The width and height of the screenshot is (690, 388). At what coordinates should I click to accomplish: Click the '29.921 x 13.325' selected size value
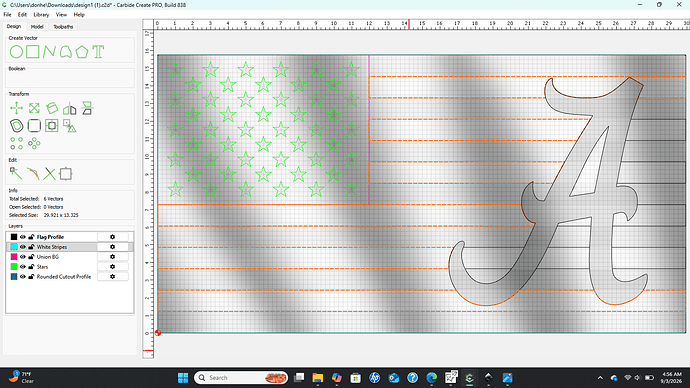[61, 215]
